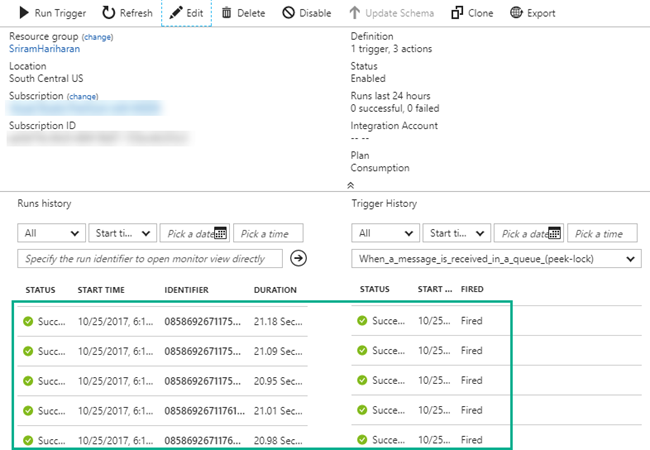Click Runs history Pick a time field
Viewport: 650px width, 450px height.
268,233
